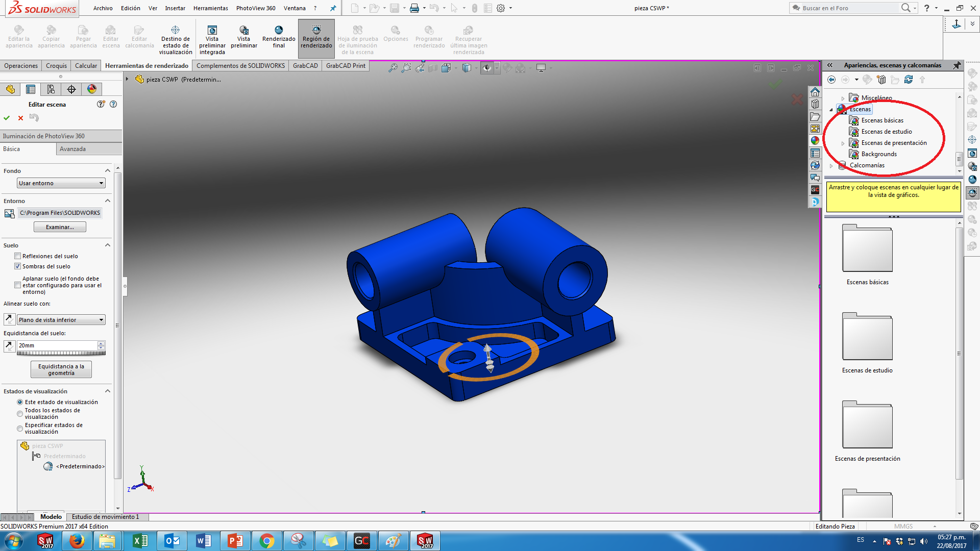Select Especificar estados de visualización option
The height and width of the screenshot is (551, 980).
coord(20,429)
